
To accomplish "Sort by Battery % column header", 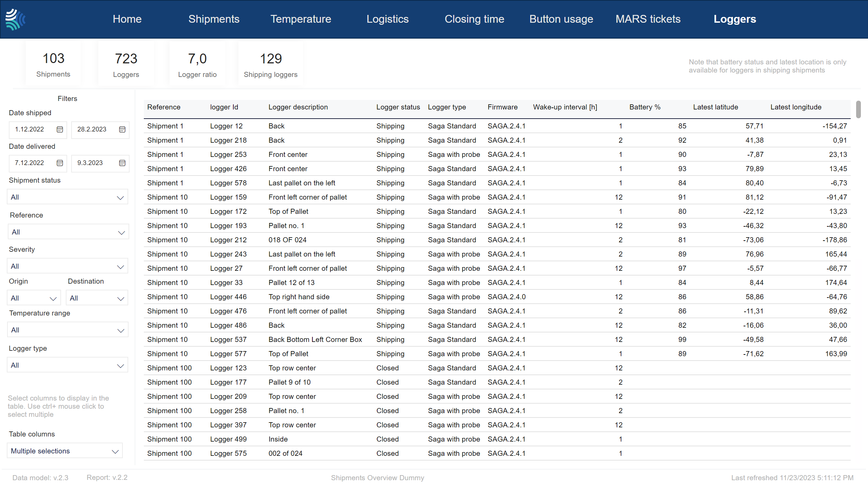I will point(645,107).
